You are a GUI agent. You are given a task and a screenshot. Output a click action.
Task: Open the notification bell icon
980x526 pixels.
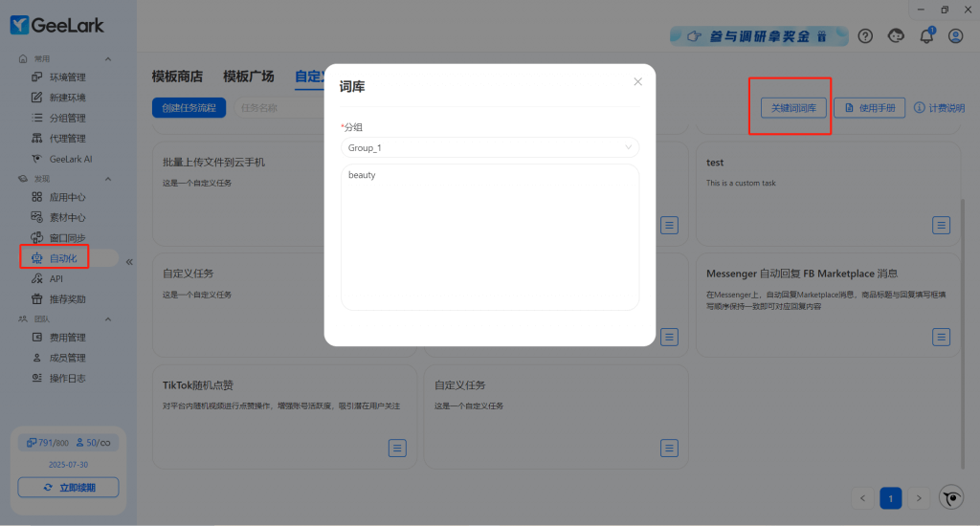click(x=925, y=36)
